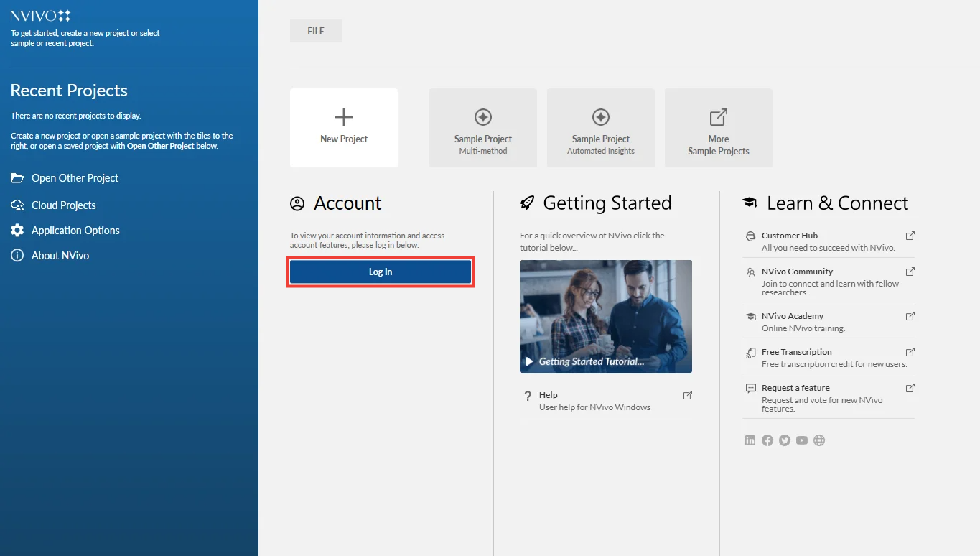The width and height of the screenshot is (980, 556).
Task: Click the Recent Projects heading
Action: [69, 91]
